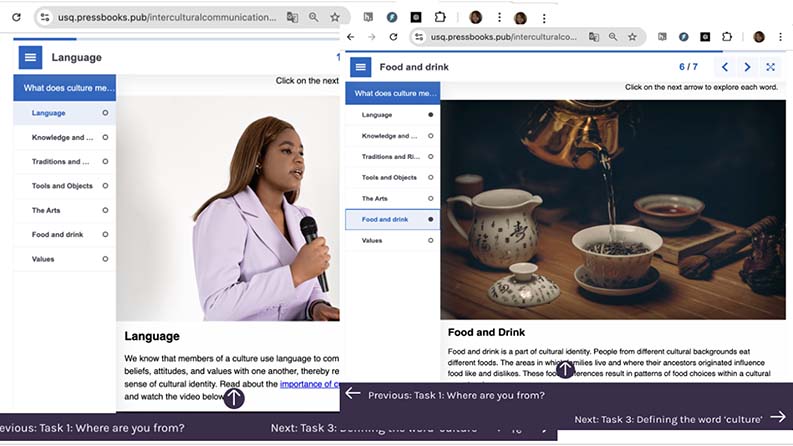Select Language in the left slide list
This screenshot has height=446, width=793.
[48, 113]
